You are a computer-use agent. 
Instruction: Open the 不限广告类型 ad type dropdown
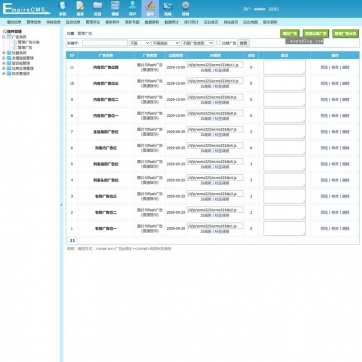click(197, 43)
